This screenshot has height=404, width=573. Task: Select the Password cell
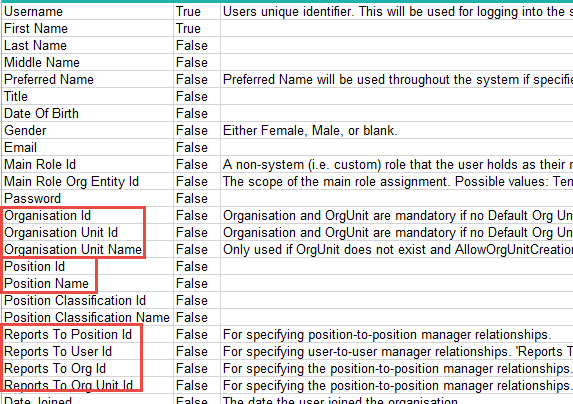(x=88, y=198)
